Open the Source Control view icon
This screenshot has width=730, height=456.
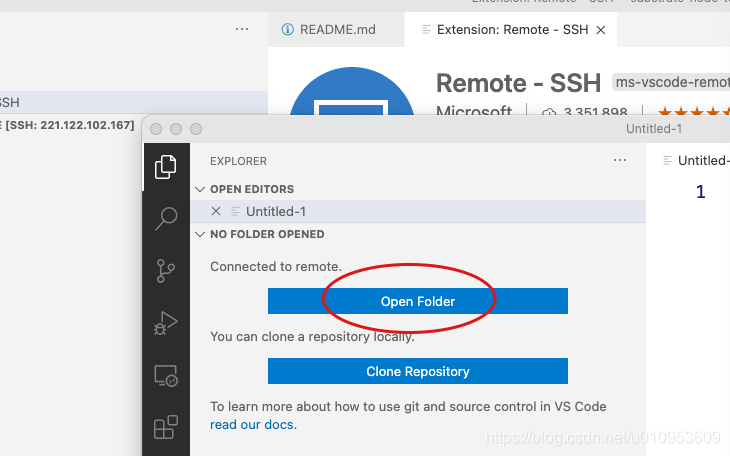[x=166, y=271]
